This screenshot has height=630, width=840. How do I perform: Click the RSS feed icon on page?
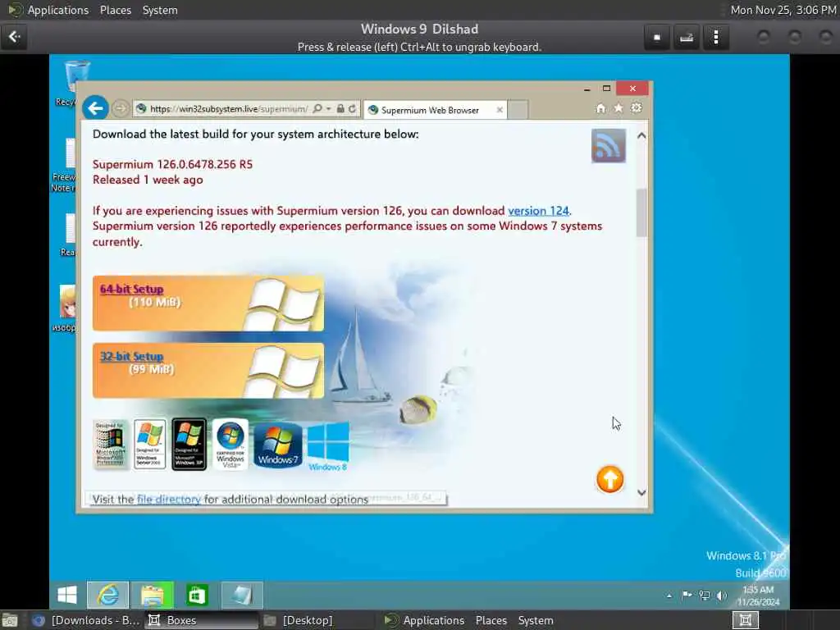609,145
